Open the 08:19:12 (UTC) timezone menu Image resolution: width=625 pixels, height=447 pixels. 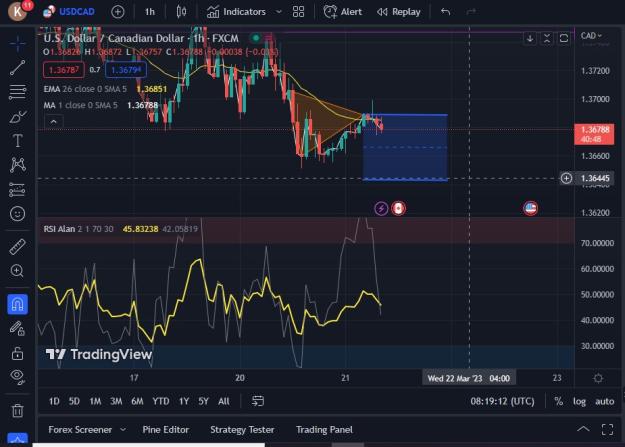502,401
